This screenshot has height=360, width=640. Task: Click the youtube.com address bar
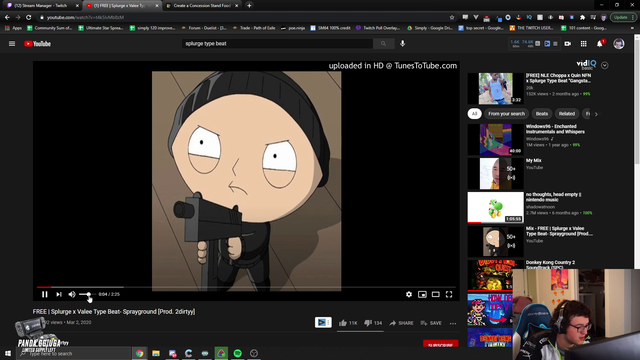[x=245, y=18]
